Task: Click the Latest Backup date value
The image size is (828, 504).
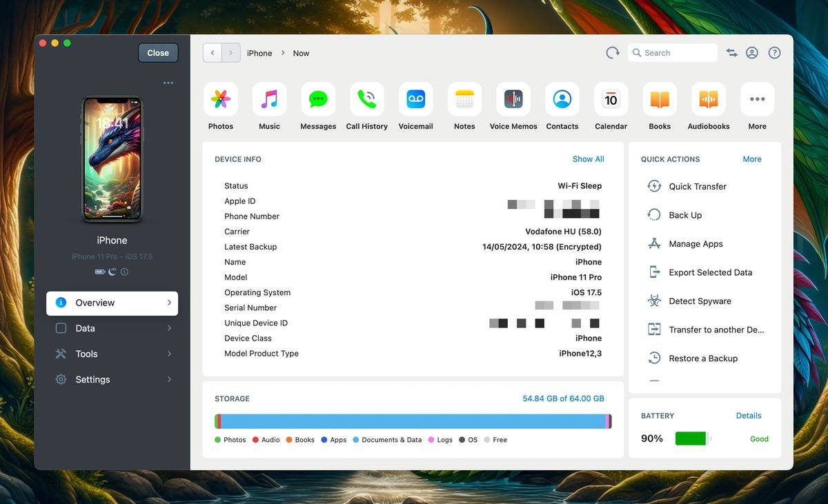Action: pos(542,247)
